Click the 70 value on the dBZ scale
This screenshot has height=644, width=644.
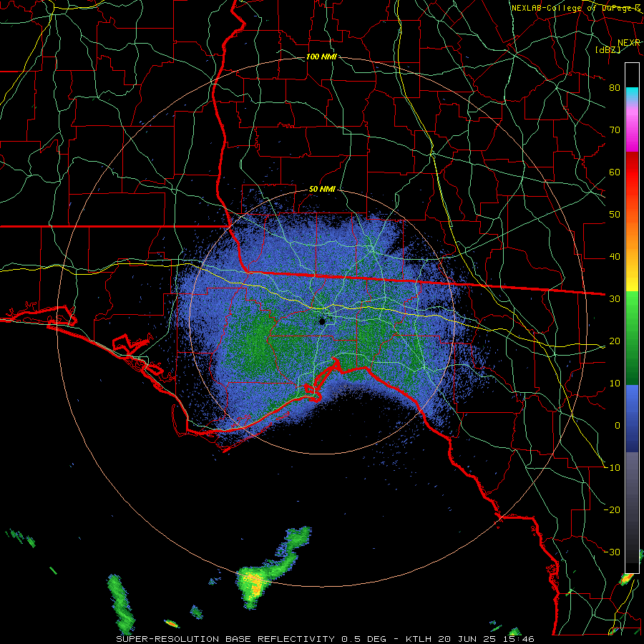(x=615, y=130)
